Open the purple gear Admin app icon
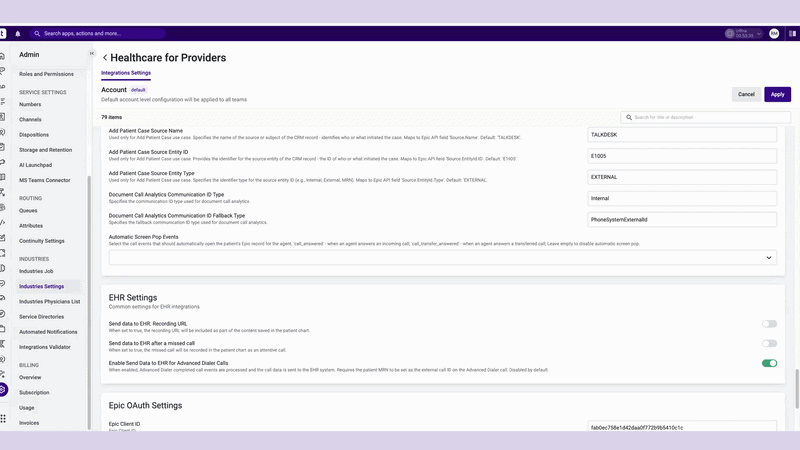800x450 pixels. [x=3, y=390]
